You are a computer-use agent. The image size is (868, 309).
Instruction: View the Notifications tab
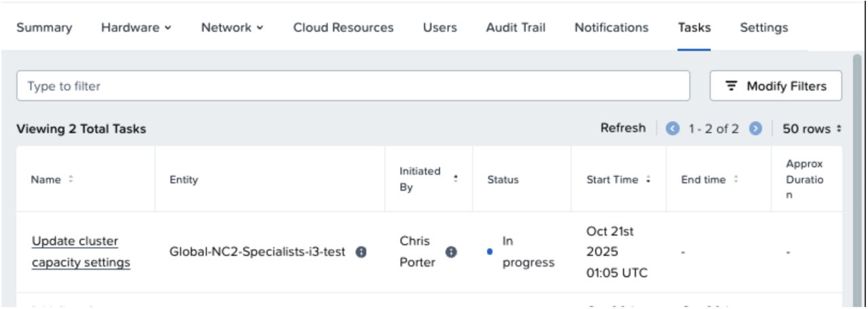click(x=612, y=28)
